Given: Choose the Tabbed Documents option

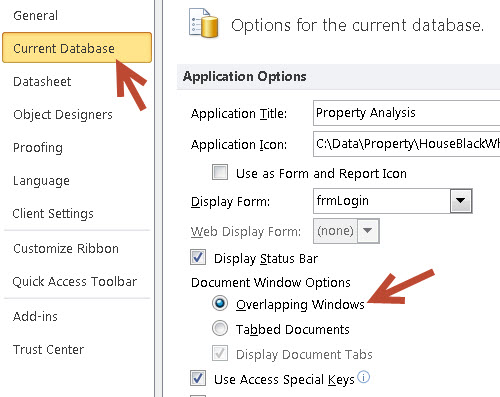Looking at the screenshot, I should click(220, 328).
